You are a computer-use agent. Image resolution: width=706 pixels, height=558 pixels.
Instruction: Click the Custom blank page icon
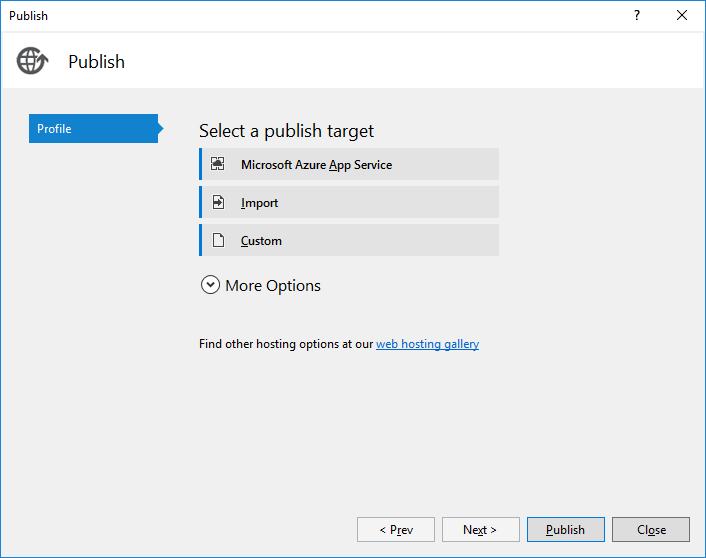click(218, 241)
